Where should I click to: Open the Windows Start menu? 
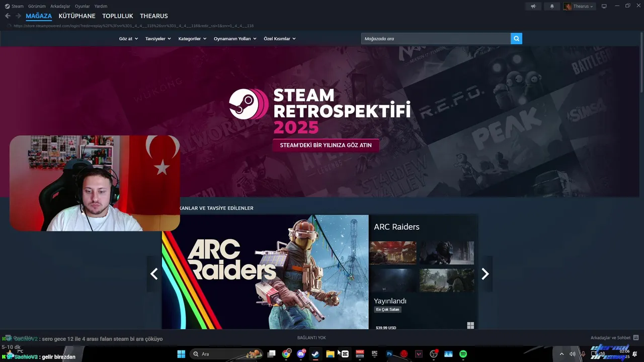[x=181, y=354]
